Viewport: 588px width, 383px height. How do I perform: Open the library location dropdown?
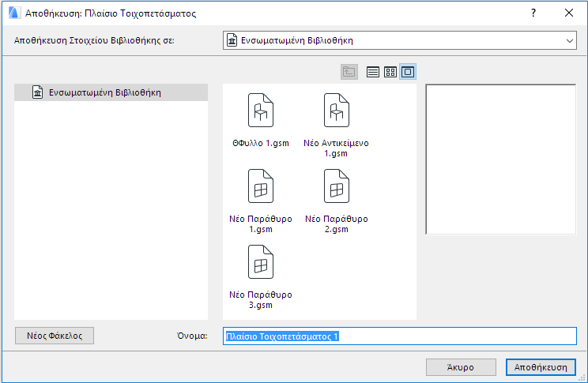[x=400, y=40]
